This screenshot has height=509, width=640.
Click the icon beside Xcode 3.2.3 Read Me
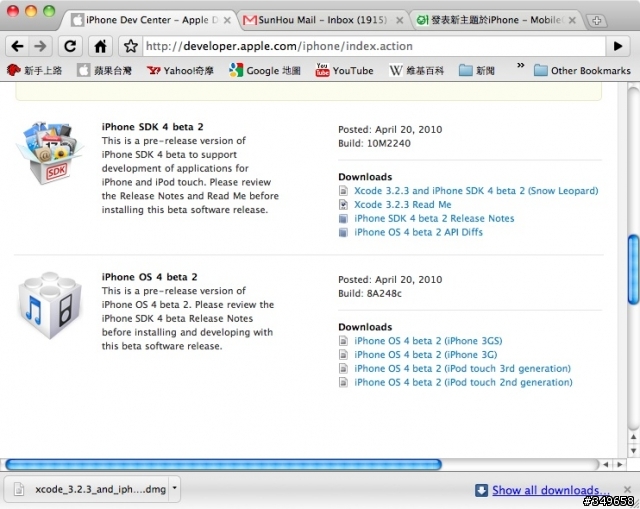coord(344,204)
